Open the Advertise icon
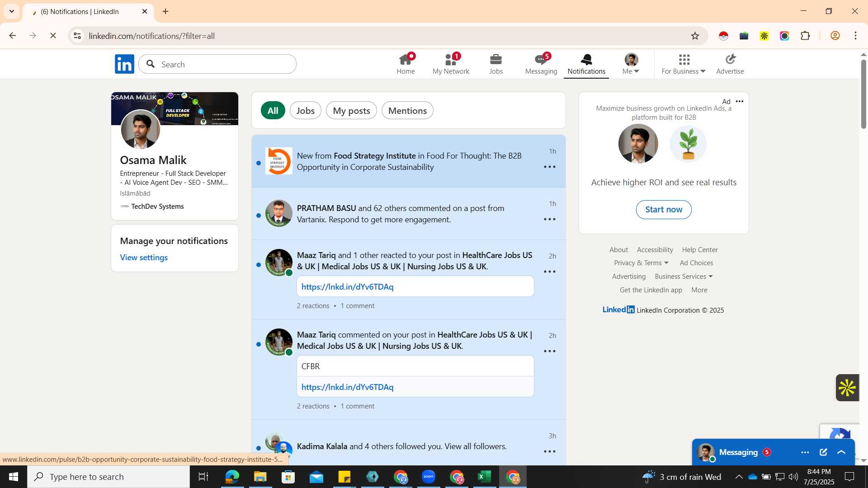The height and width of the screenshot is (488, 868). tap(730, 64)
